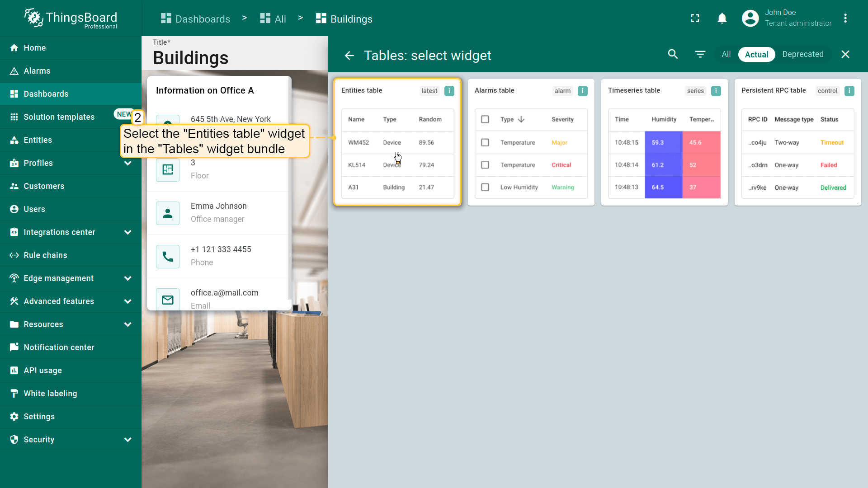The image size is (868, 488).
Task: Click the search icon in widget panel
Action: 673,54
